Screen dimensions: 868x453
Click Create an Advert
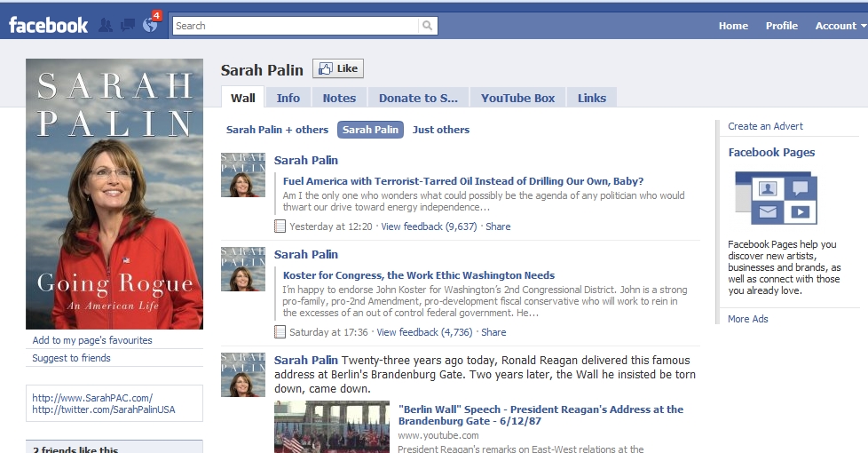click(x=766, y=126)
